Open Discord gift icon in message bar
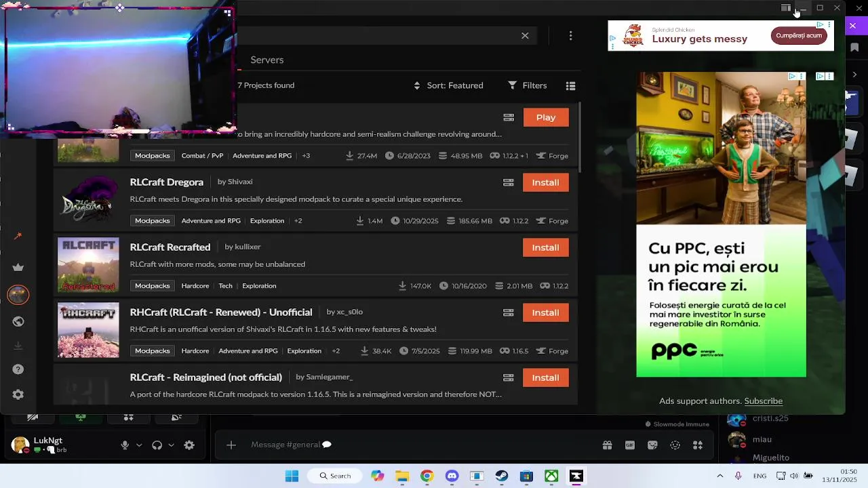Screen dimensions: 868x488 [607, 445]
